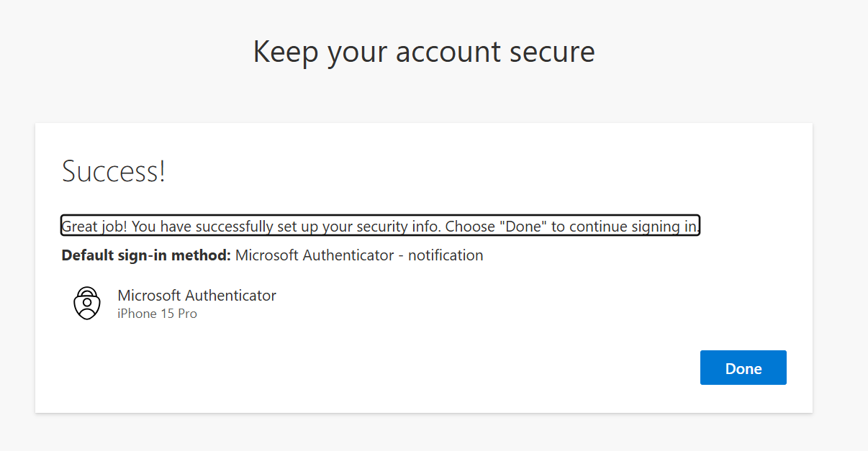Click the word "Authenticator" in the default method line
Image resolution: width=868 pixels, height=451 pixels.
click(x=348, y=255)
